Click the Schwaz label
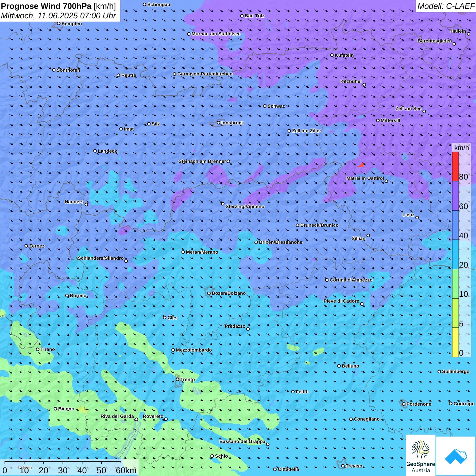476x476 pixels. pos(276,106)
